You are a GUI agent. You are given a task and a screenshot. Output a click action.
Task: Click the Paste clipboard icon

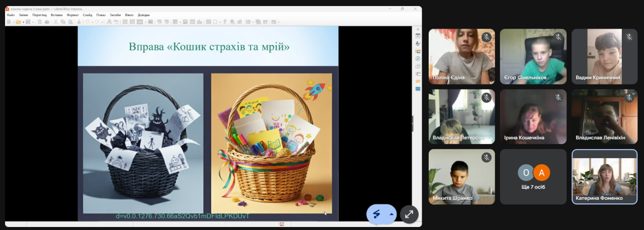70,22
